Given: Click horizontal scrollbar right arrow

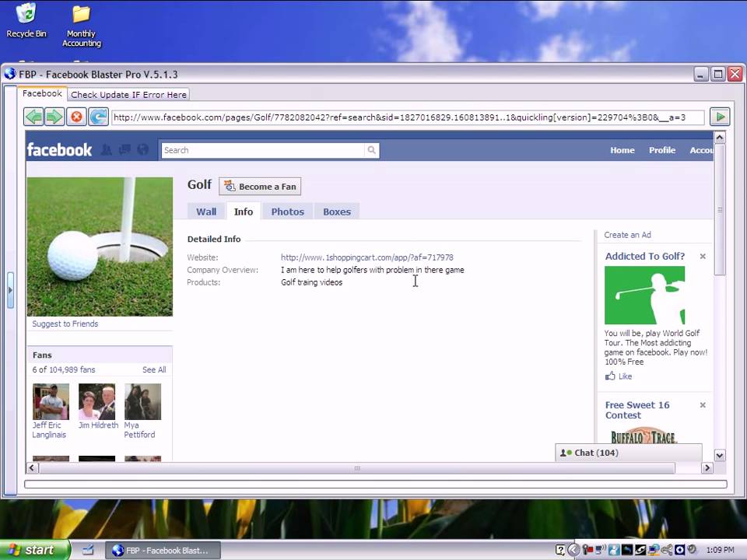Looking at the screenshot, I should (x=707, y=468).
